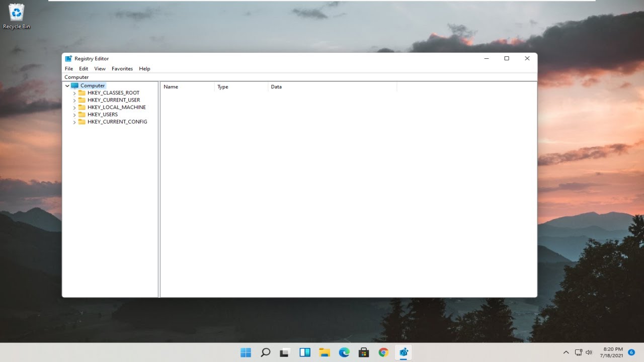Image resolution: width=644 pixels, height=362 pixels.
Task: Expand the HKEY_USERS key
Action: (x=74, y=115)
